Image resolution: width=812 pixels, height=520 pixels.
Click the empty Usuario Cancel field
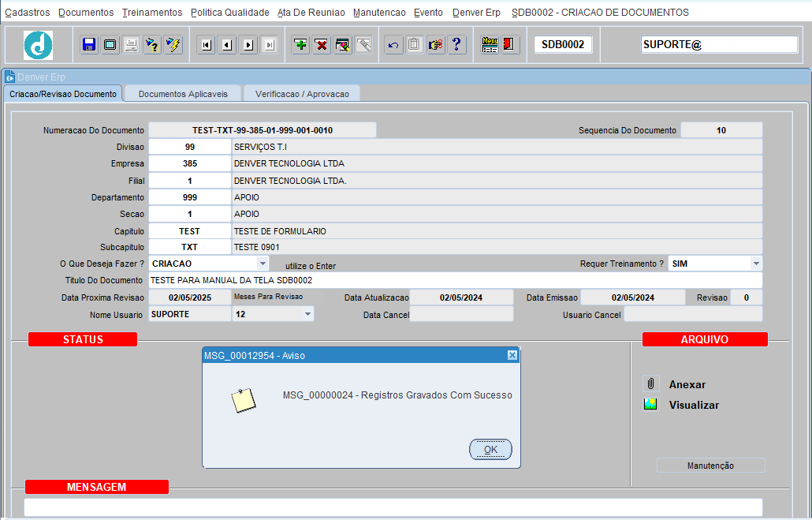coord(693,314)
